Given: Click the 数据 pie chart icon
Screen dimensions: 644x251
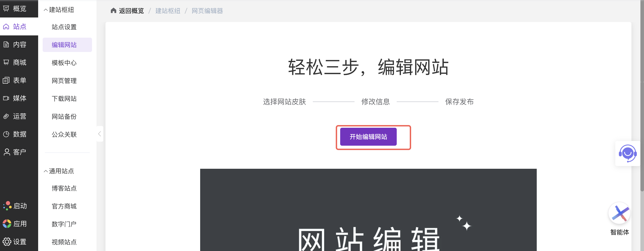Looking at the screenshot, I should tap(6, 134).
